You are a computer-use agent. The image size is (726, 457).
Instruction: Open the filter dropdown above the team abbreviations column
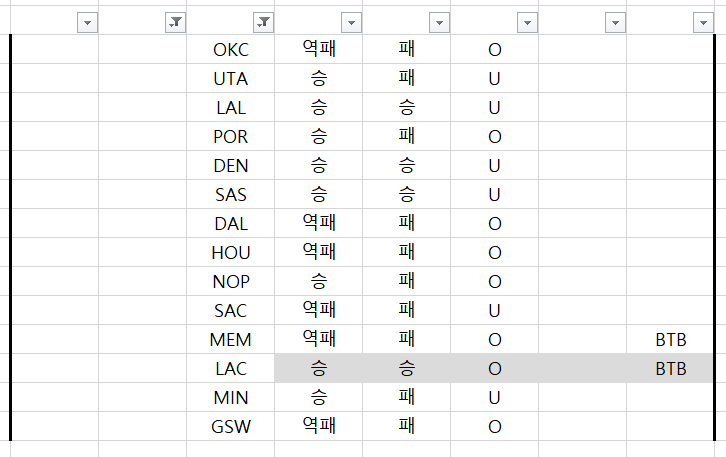click(x=263, y=23)
